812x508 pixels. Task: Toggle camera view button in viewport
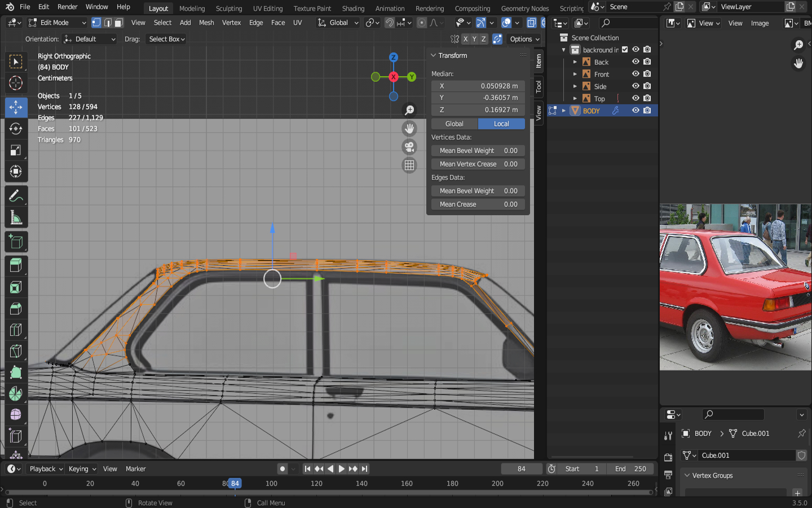point(409,147)
